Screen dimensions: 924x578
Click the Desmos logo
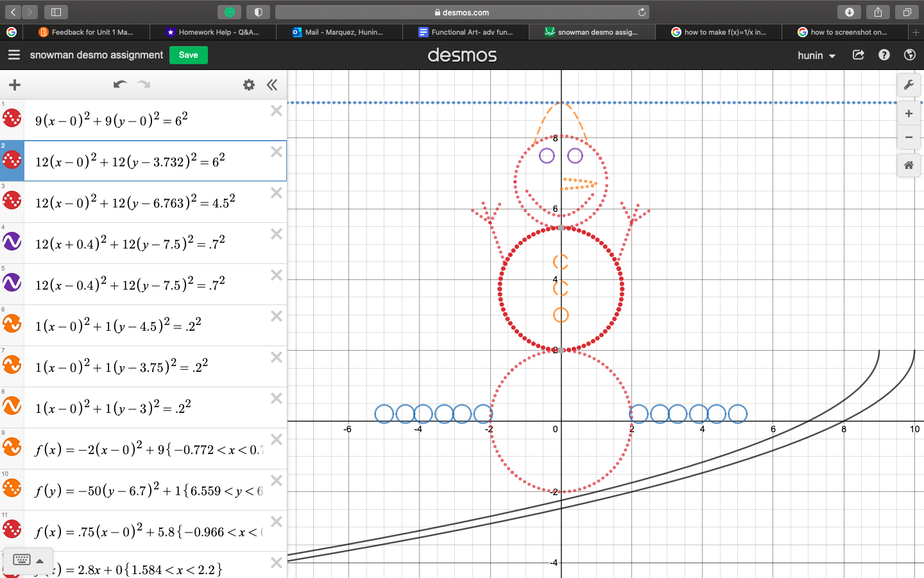[x=462, y=55]
